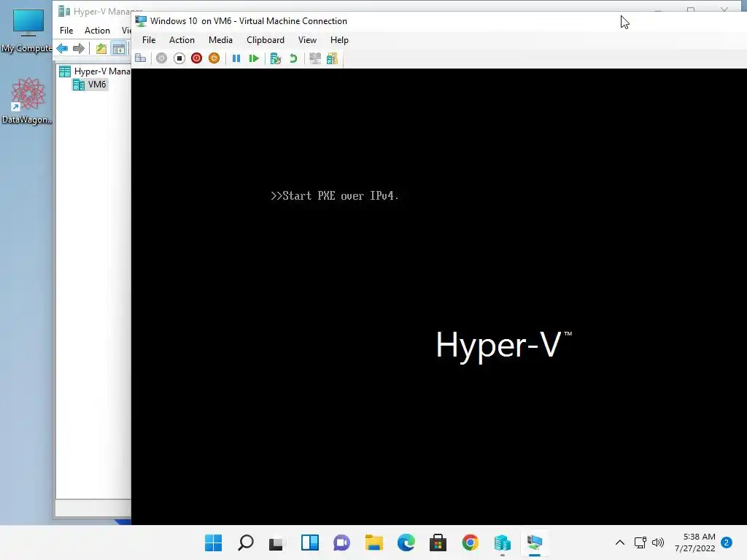The height and width of the screenshot is (560, 747).
Task: Select the VM6 server in the tree
Action: 90,85
